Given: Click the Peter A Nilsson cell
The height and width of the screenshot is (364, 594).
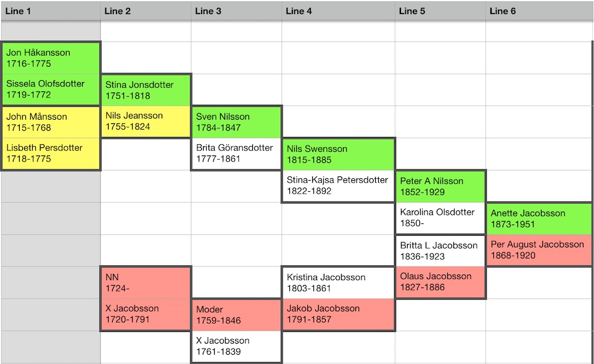Looking at the screenshot, I should coord(440,186).
